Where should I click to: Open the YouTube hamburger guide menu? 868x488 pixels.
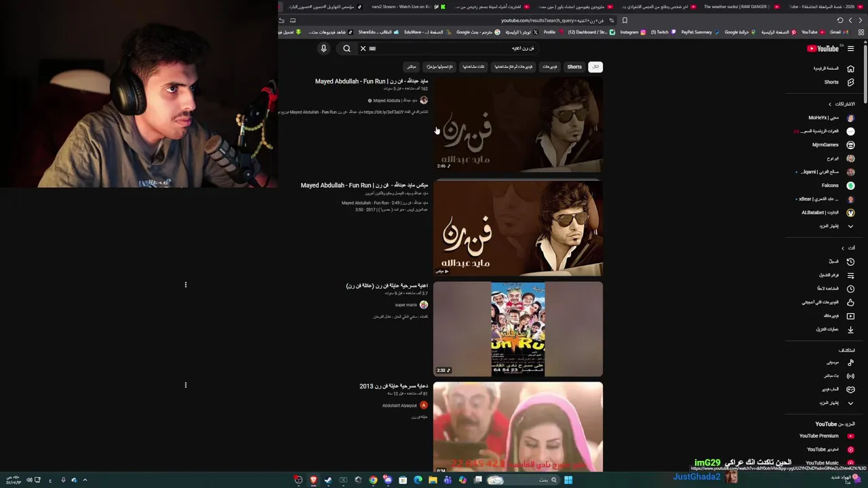click(850, 48)
